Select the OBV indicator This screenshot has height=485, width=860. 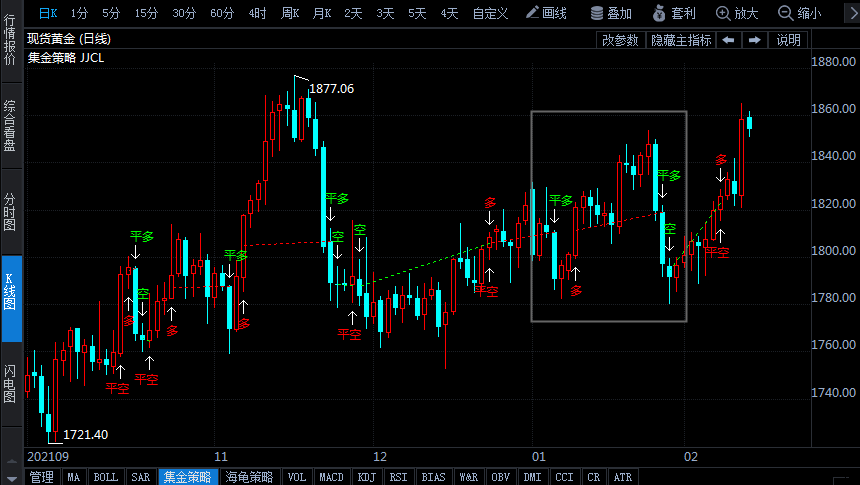[500, 477]
